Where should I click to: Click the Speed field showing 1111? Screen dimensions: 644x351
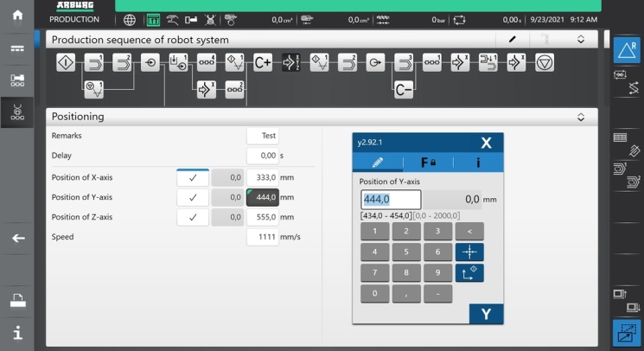coord(263,237)
